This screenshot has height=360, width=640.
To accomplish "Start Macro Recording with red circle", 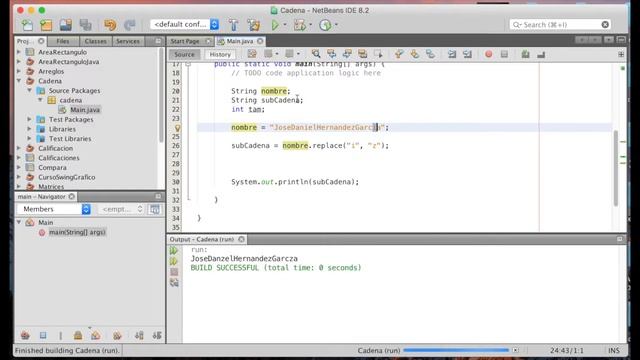I will pos(488,54).
